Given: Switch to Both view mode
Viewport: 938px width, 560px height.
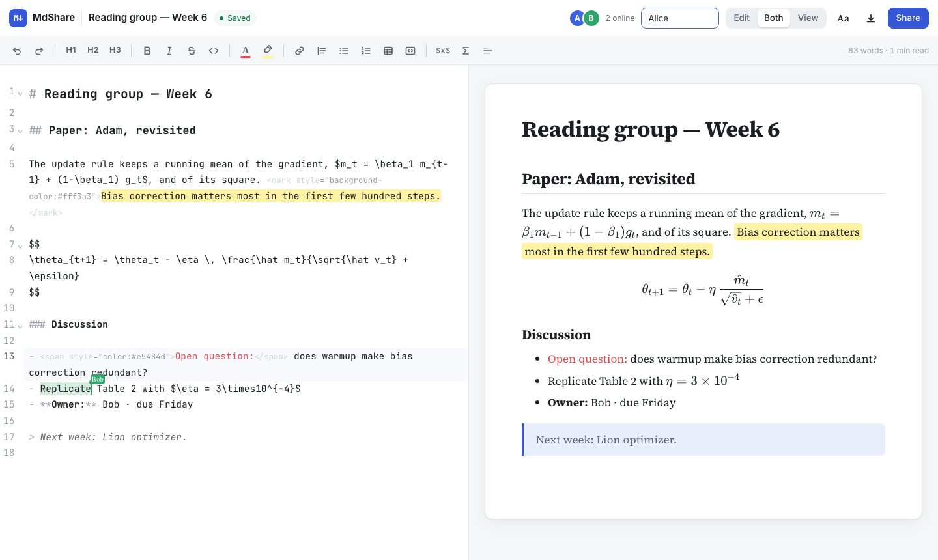Looking at the screenshot, I should 774,18.
